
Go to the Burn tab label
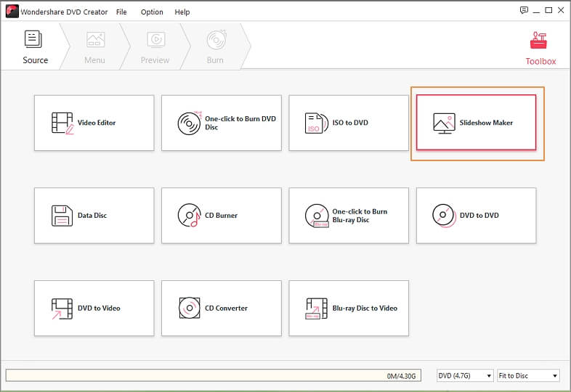[215, 60]
